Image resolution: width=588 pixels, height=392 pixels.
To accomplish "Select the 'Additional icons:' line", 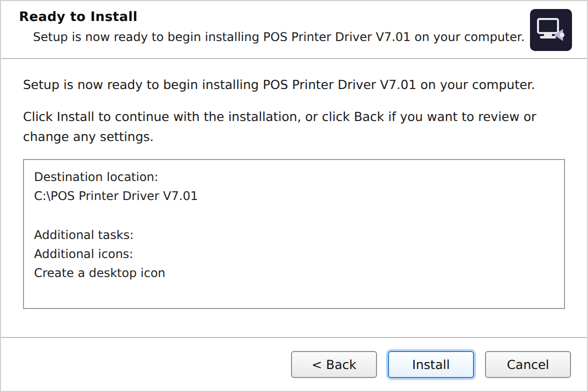I will point(83,254).
